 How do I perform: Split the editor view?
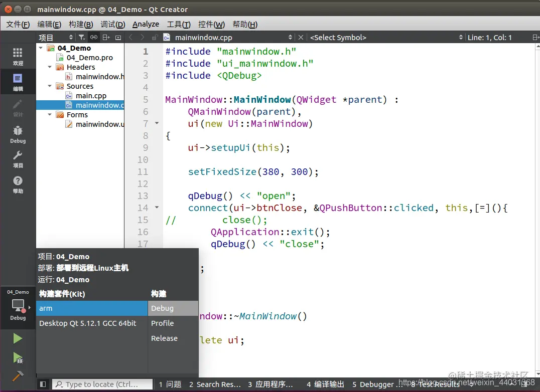535,37
